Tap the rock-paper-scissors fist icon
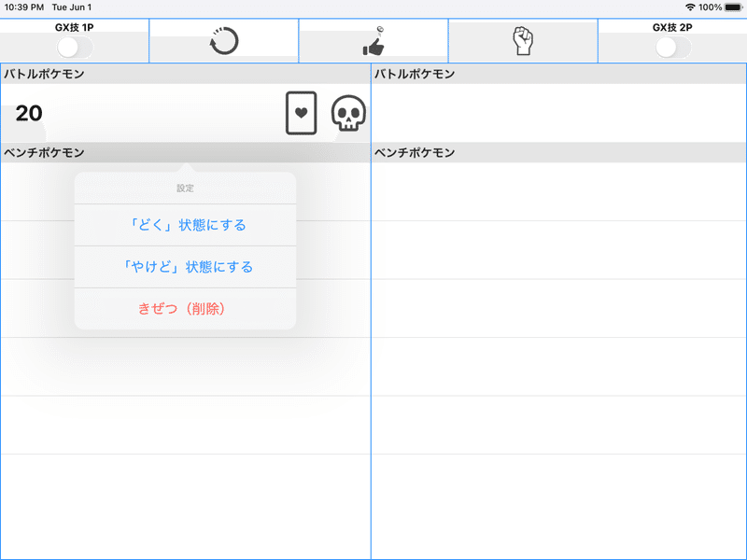 click(523, 37)
